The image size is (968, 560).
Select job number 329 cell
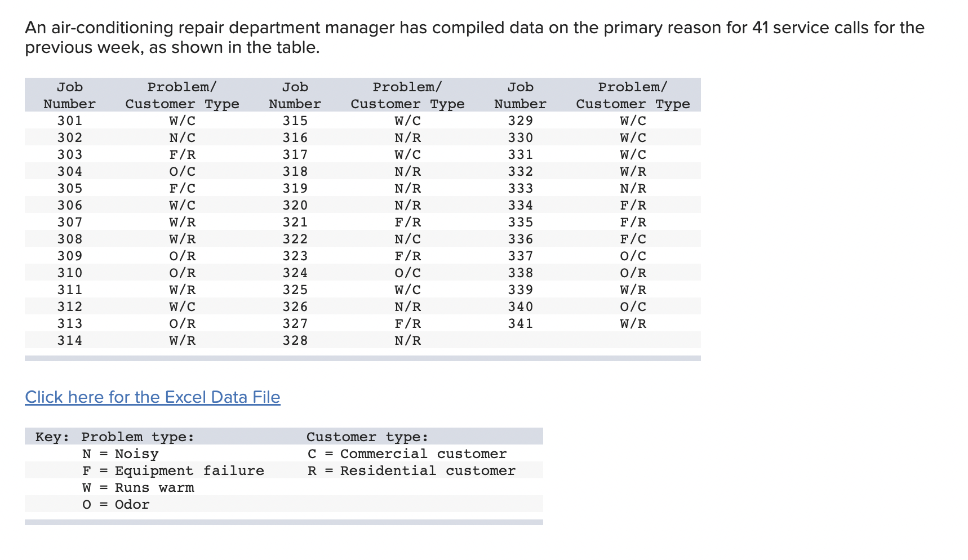pos(521,121)
